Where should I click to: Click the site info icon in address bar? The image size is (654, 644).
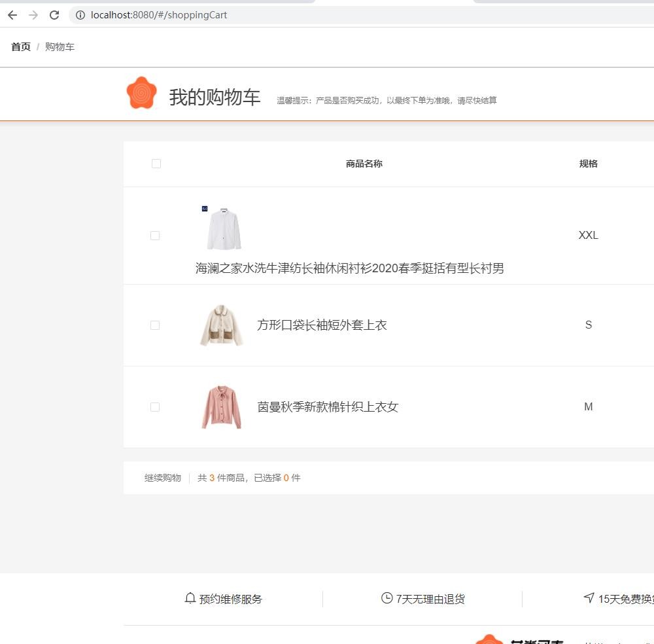click(x=80, y=15)
